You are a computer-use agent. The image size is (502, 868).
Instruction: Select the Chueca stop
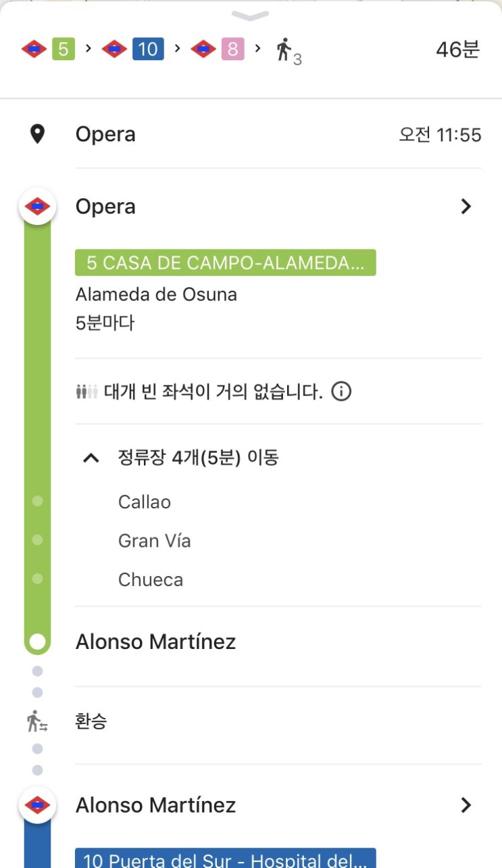point(151,580)
